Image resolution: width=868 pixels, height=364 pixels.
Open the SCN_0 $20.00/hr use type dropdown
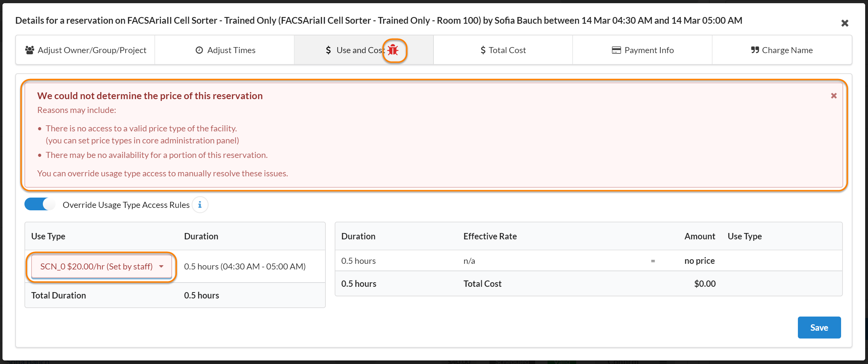point(101,267)
